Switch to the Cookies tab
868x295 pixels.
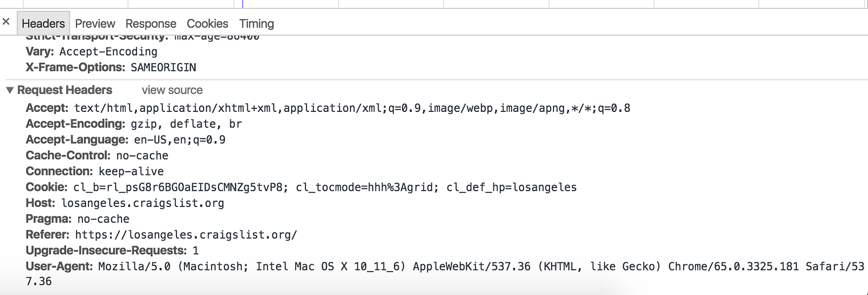[207, 24]
